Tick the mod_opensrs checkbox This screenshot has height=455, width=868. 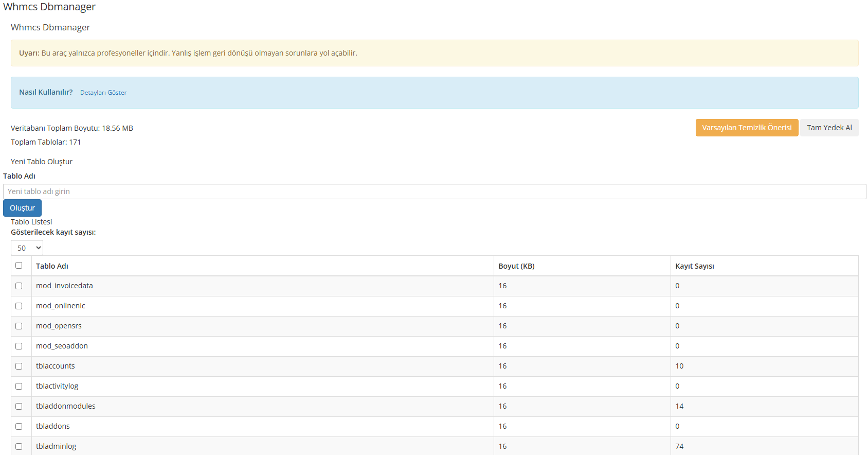pos(19,326)
